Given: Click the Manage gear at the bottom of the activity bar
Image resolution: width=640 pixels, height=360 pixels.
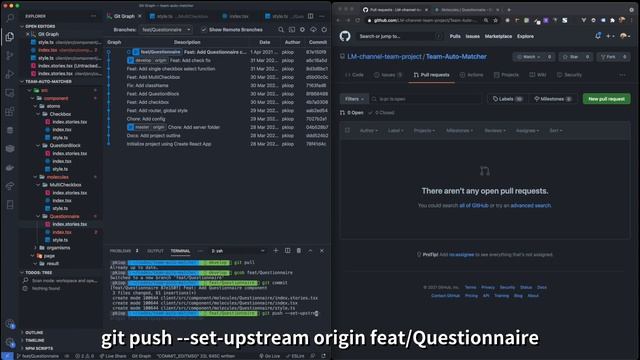Looking at the screenshot, I should coord(10,342).
